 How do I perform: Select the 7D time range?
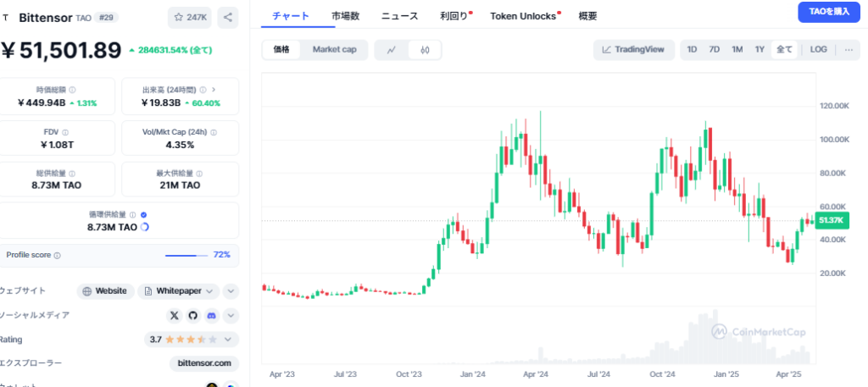point(715,50)
